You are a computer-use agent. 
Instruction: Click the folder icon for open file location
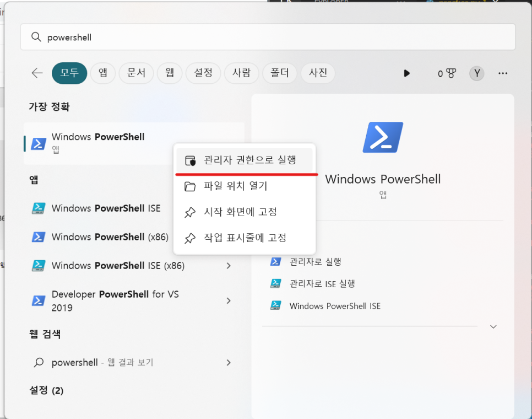190,186
